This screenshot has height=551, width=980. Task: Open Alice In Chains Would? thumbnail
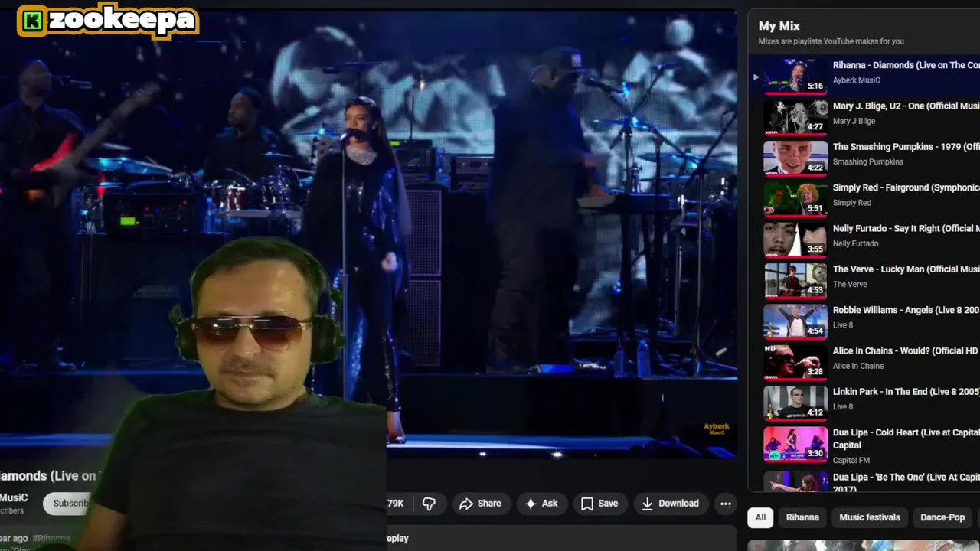(795, 362)
